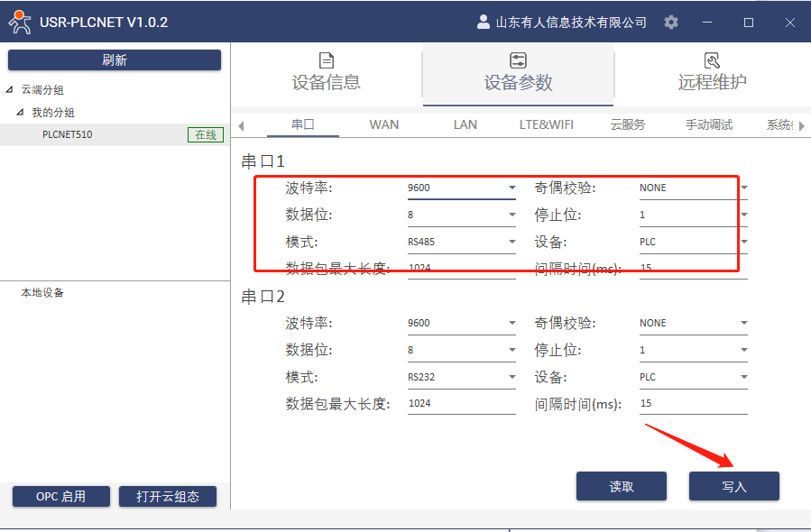Image resolution: width=811 pixels, height=532 pixels.
Task: Open the 设备信息 device info section
Action: (327, 72)
